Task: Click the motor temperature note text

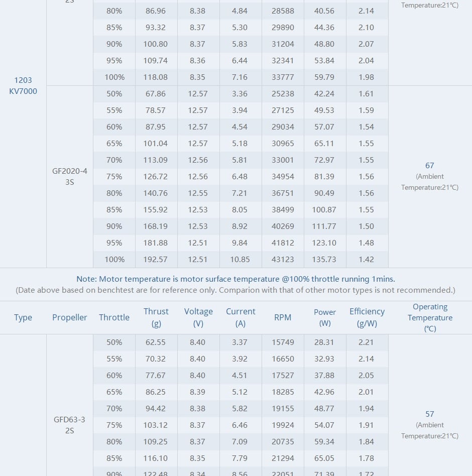Action: click(x=235, y=279)
